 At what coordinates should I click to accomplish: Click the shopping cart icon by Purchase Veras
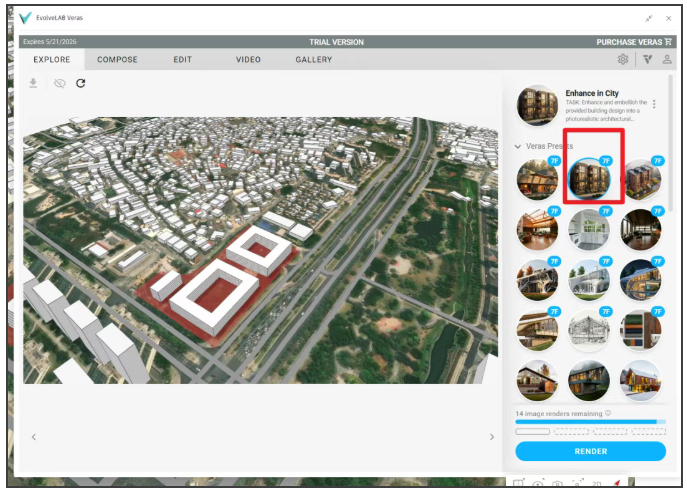coord(668,42)
